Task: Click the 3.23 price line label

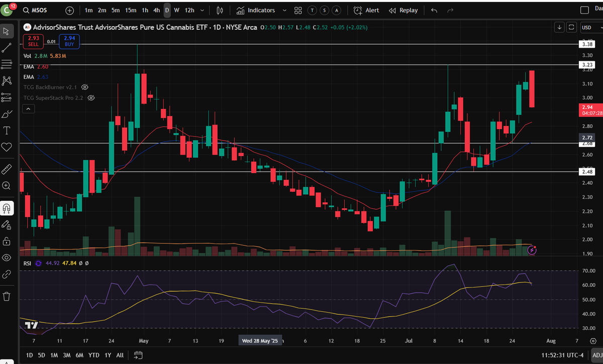Action: pyautogui.click(x=586, y=65)
